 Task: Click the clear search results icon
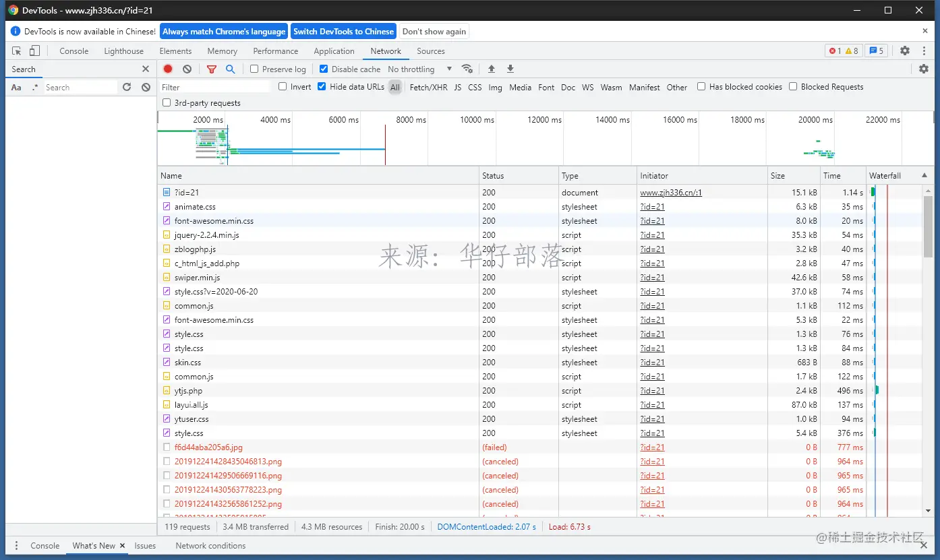146,87
